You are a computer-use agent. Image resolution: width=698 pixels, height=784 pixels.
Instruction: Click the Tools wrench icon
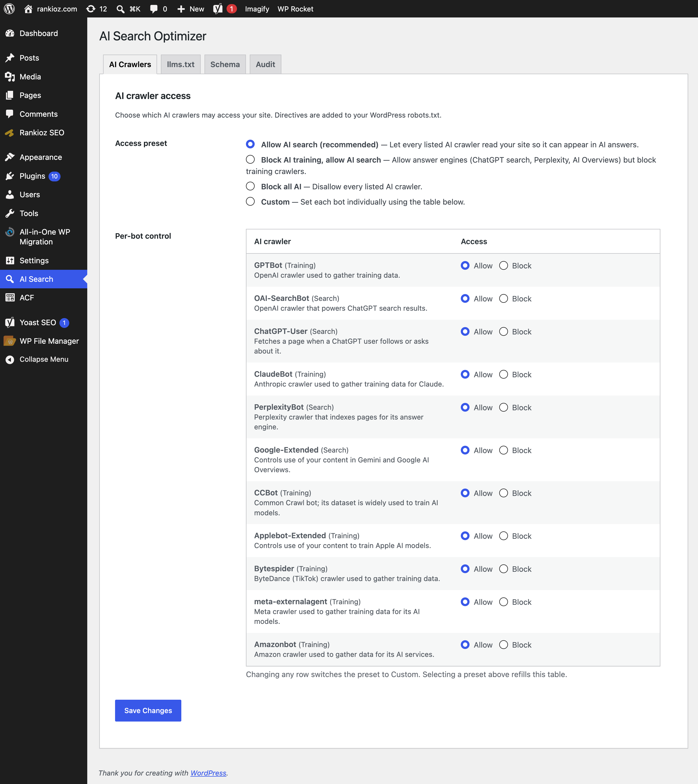pos(10,213)
